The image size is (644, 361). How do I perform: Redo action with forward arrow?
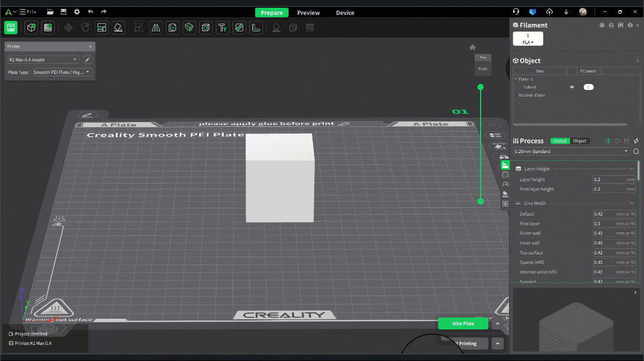pos(104,12)
